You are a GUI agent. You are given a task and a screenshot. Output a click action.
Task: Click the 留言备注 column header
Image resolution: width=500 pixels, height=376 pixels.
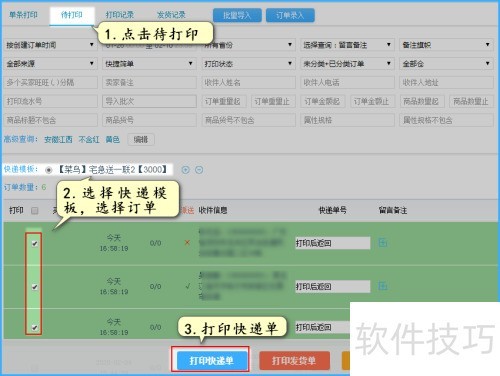(x=393, y=210)
